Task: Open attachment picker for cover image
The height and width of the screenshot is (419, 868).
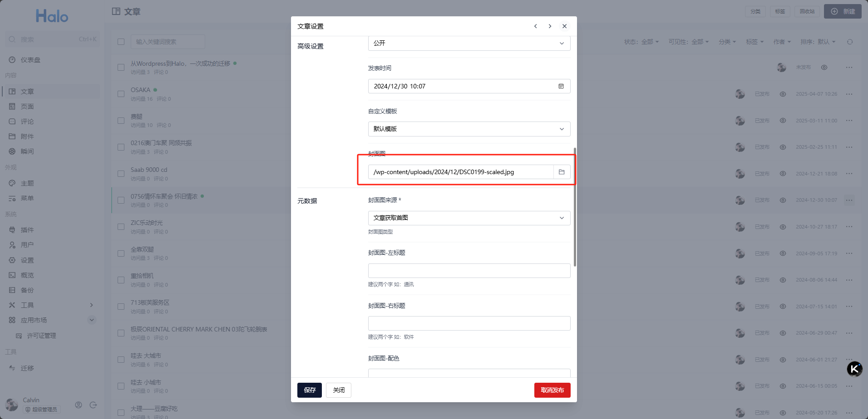Action: (x=562, y=172)
